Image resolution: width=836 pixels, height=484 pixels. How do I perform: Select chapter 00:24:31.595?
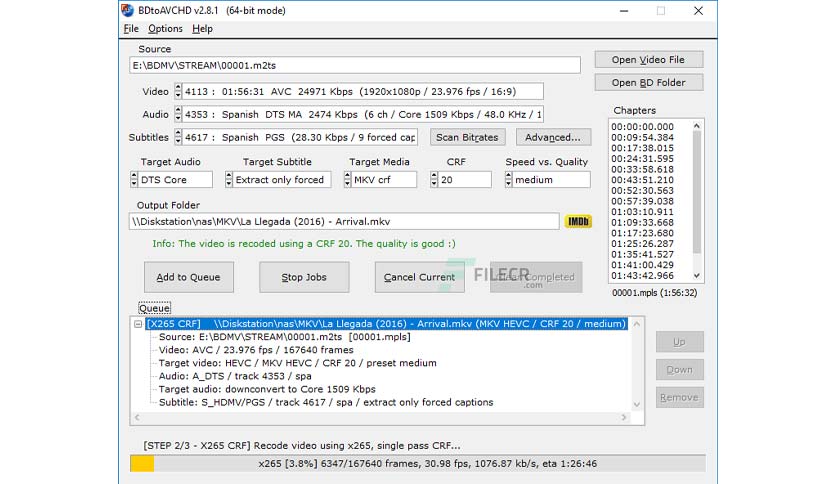point(642,159)
